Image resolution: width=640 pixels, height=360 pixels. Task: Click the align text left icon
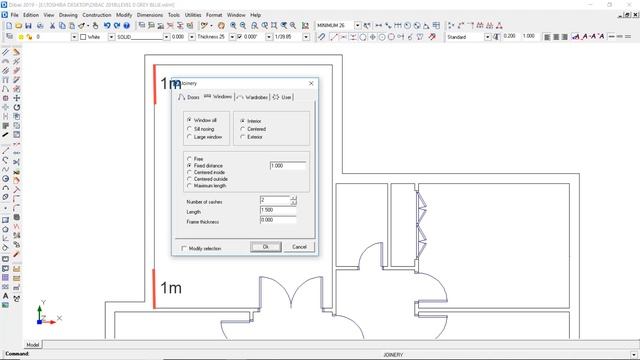pos(547,37)
